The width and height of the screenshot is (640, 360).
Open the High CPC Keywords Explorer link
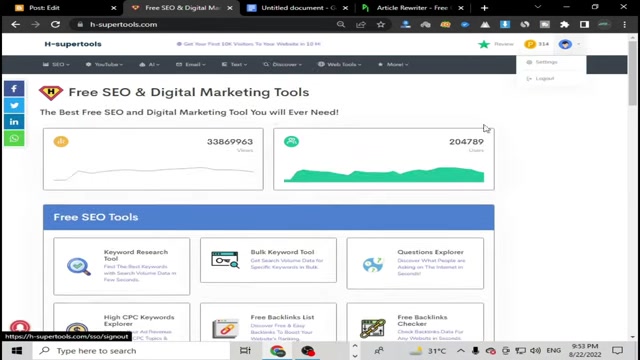point(139,320)
